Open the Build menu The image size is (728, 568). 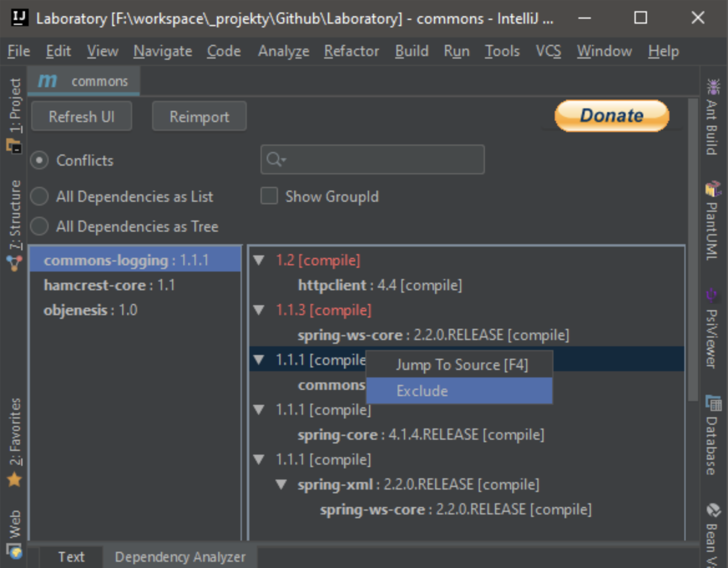412,51
